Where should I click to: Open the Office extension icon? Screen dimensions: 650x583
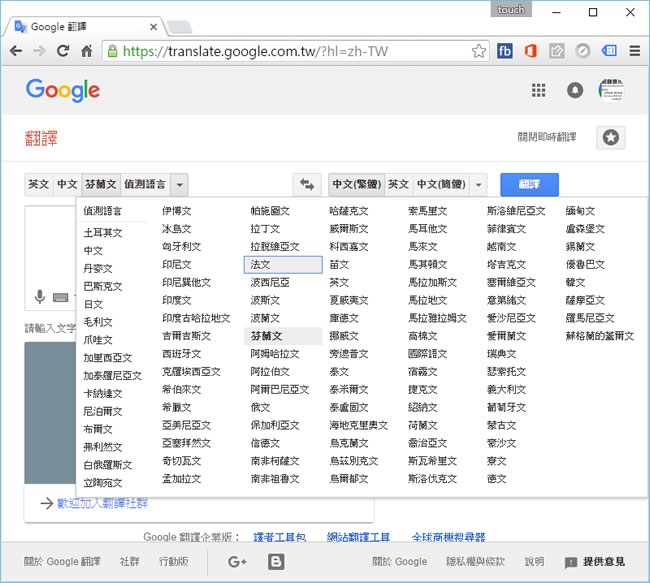[x=531, y=51]
